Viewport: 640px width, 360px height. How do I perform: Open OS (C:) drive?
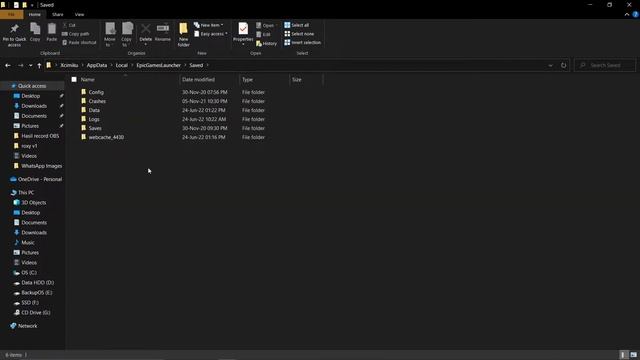coord(29,273)
